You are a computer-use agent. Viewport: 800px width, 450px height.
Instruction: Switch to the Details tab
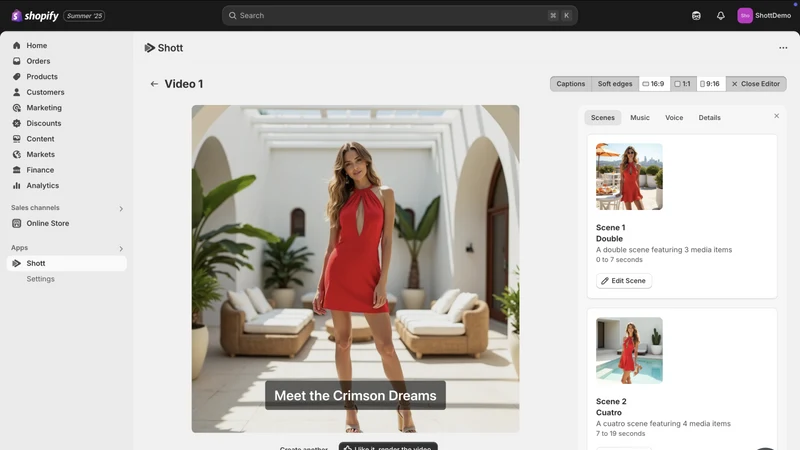coord(709,117)
